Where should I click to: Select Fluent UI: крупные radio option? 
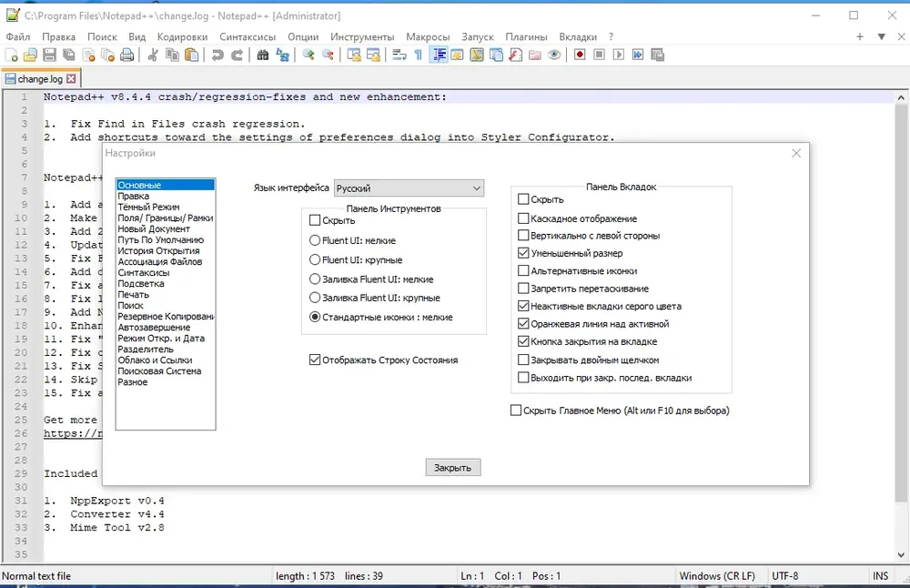315,259
